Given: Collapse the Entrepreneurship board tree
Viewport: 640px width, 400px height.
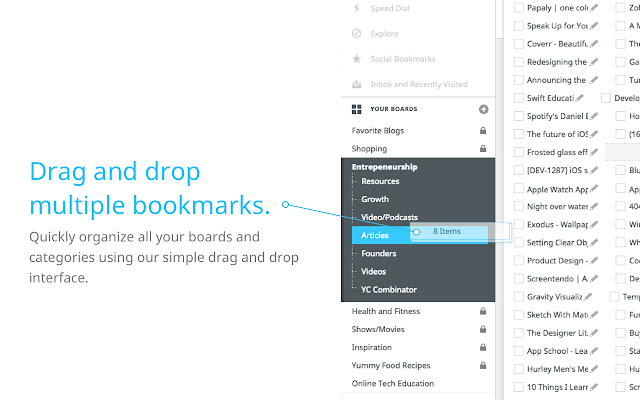Looking at the screenshot, I should point(384,167).
